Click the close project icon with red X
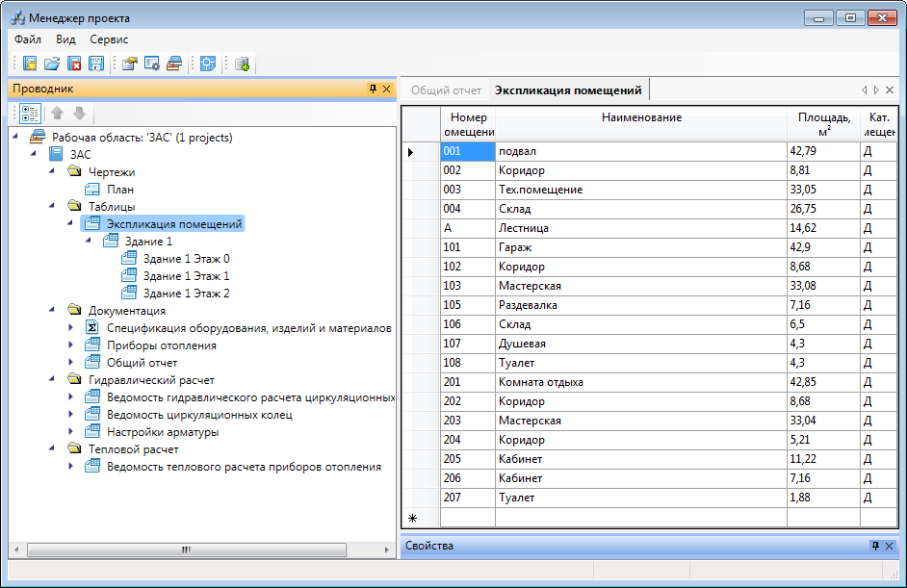The width and height of the screenshot is (907, 588). point(74,63)
